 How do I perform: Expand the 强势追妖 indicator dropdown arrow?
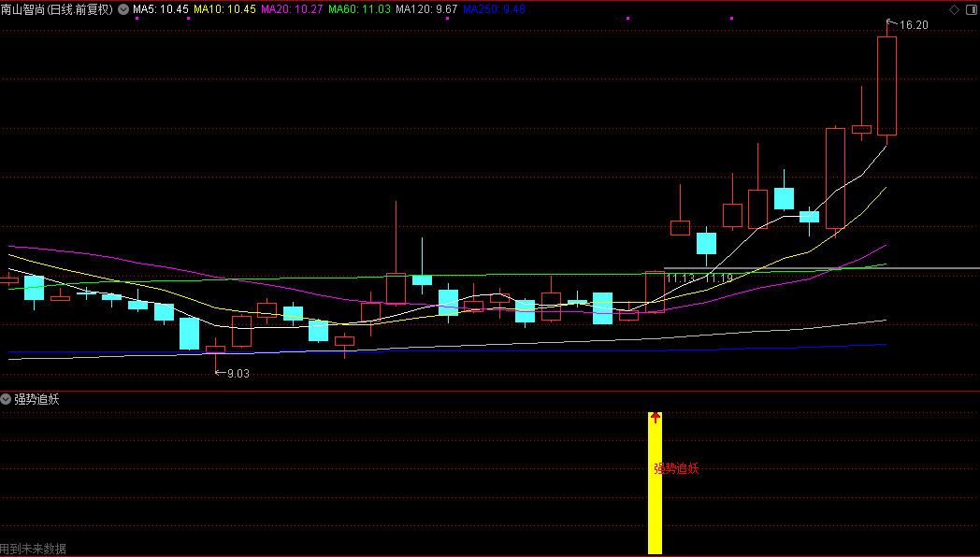point(6,400)
